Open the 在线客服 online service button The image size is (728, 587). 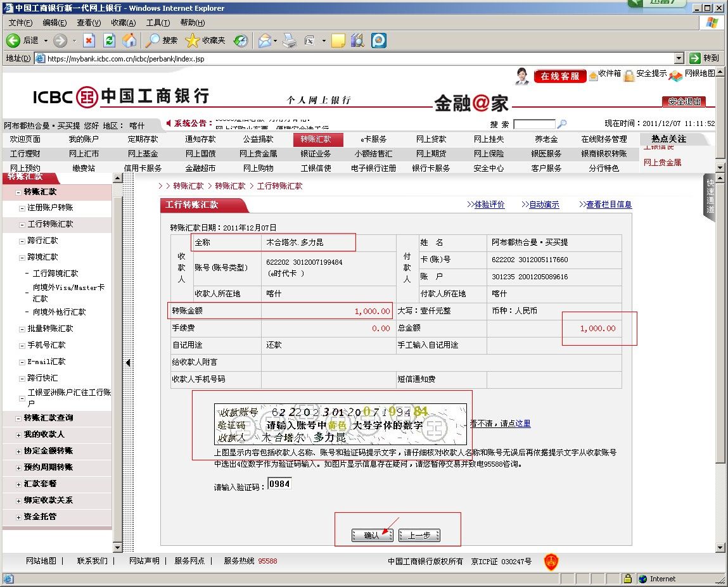pos(560,76)
